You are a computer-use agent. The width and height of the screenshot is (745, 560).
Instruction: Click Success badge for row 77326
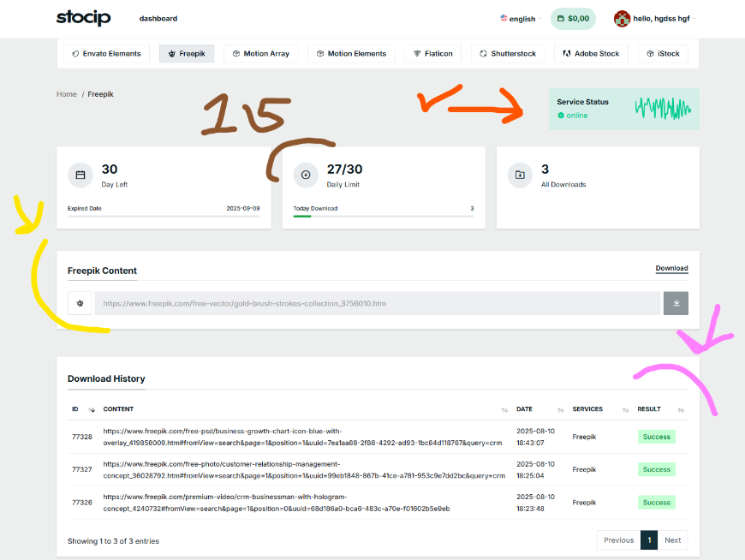[x=656, y=502]
